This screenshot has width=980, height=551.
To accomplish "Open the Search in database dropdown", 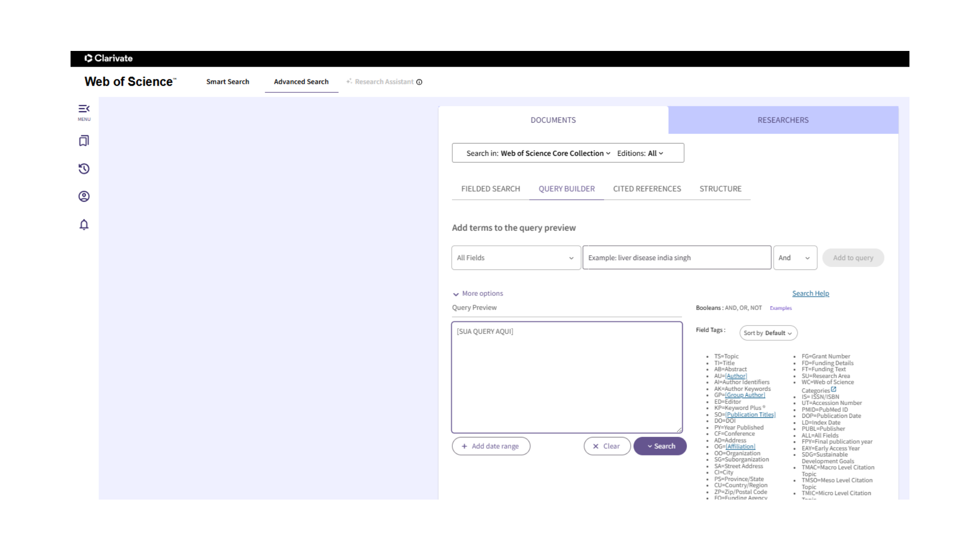I will point(539,153).
